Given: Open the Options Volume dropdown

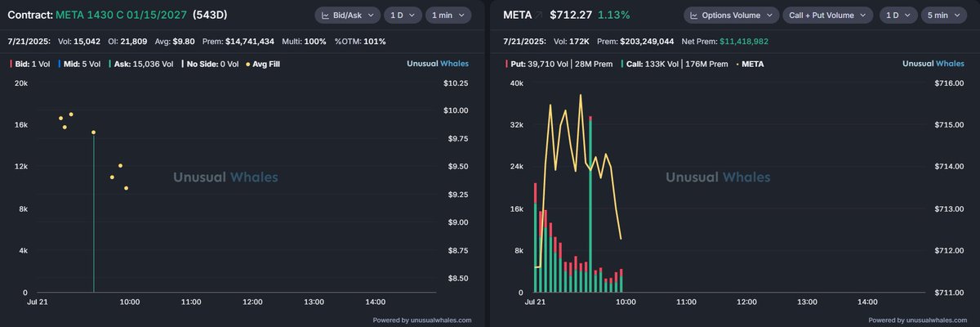Looking at the screenshot, I should [730, 15].
